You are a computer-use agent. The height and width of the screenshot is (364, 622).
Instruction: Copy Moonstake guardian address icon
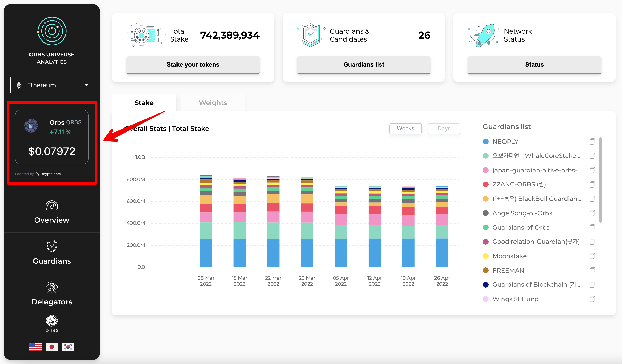pyautogui.click(x=592, y=256)
